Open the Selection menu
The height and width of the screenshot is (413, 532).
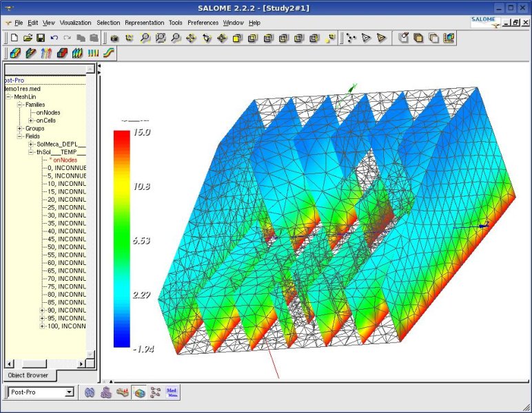click(108, 23)
